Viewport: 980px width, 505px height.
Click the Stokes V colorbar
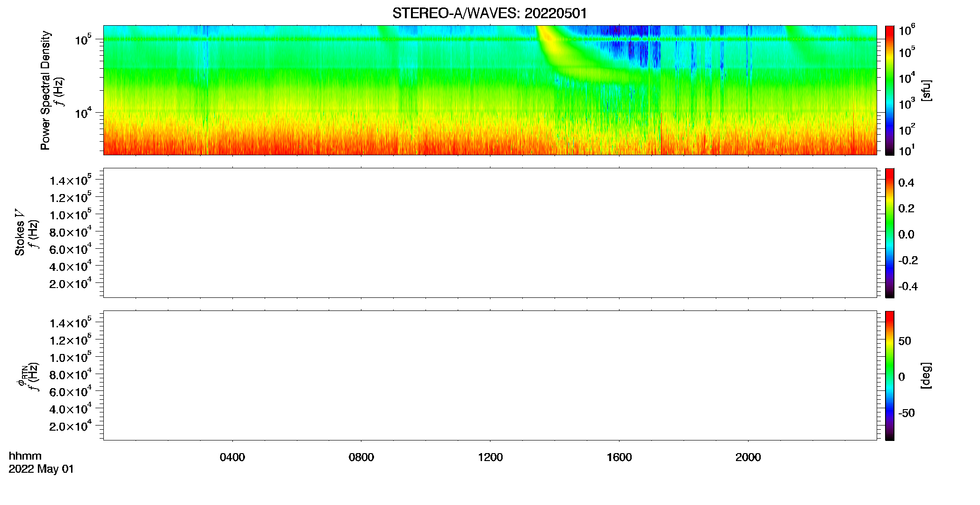[x=890, y=233]
